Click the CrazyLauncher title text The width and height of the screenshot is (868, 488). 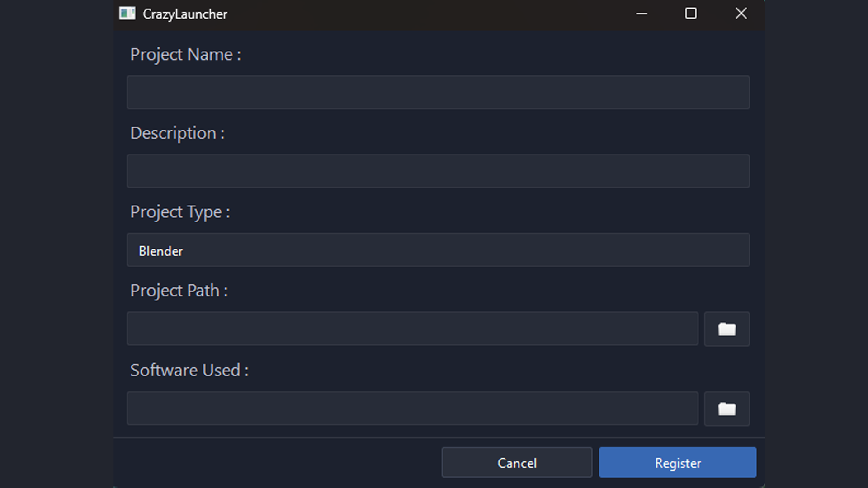pos(185,14)
